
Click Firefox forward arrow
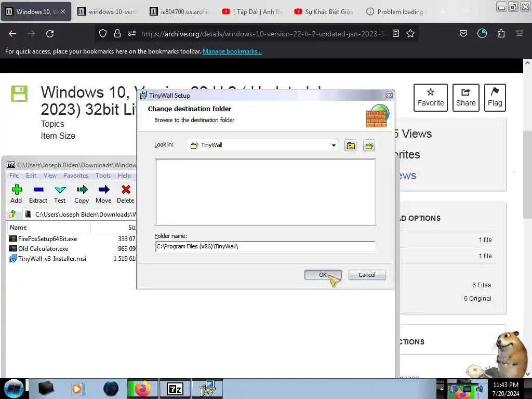pyautogui.click(x=31, y=34)
